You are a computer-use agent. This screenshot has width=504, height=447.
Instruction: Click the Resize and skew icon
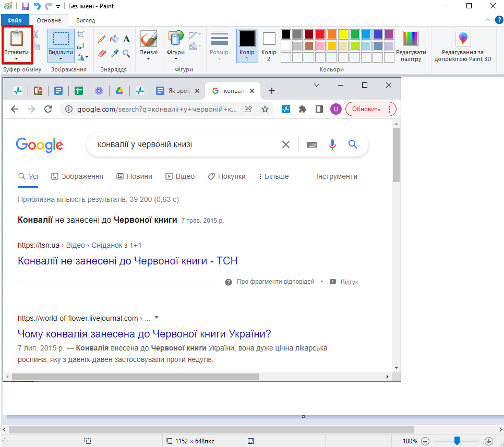(x=81, y=46)
